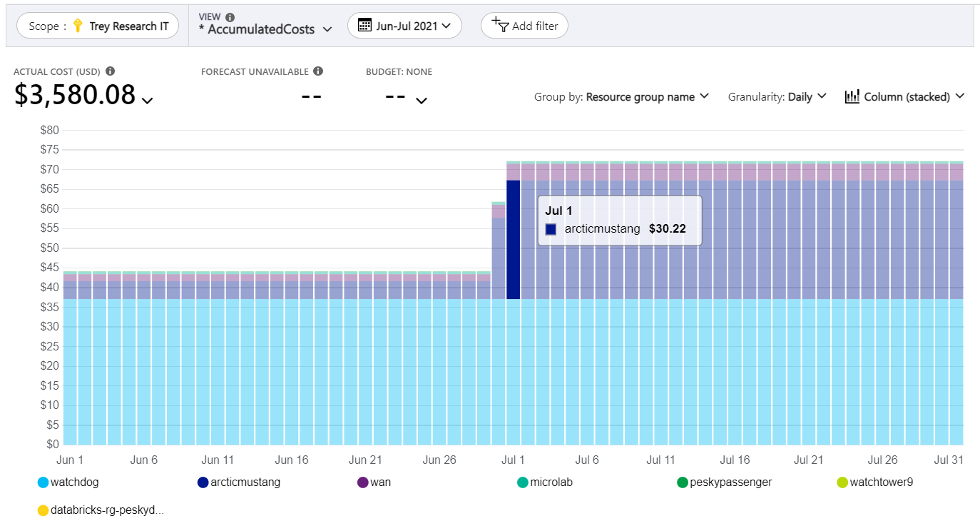This screenshot has width=980, height=526.
Task: Click the highlighted Jul 1 arcticmustang bar segment
Action: (x=513, y=240)
